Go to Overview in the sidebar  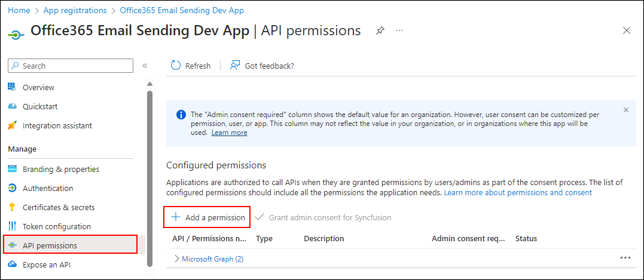tap(38, 87)
